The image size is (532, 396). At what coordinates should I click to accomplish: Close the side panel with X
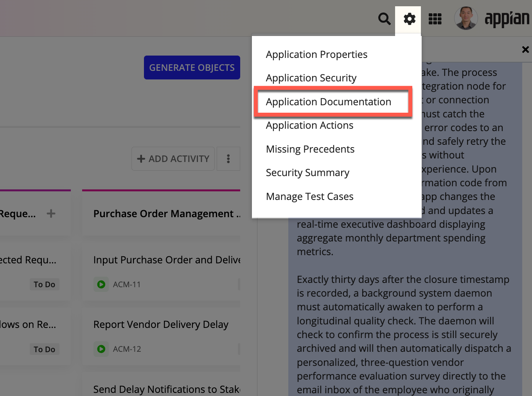[525, 49]
